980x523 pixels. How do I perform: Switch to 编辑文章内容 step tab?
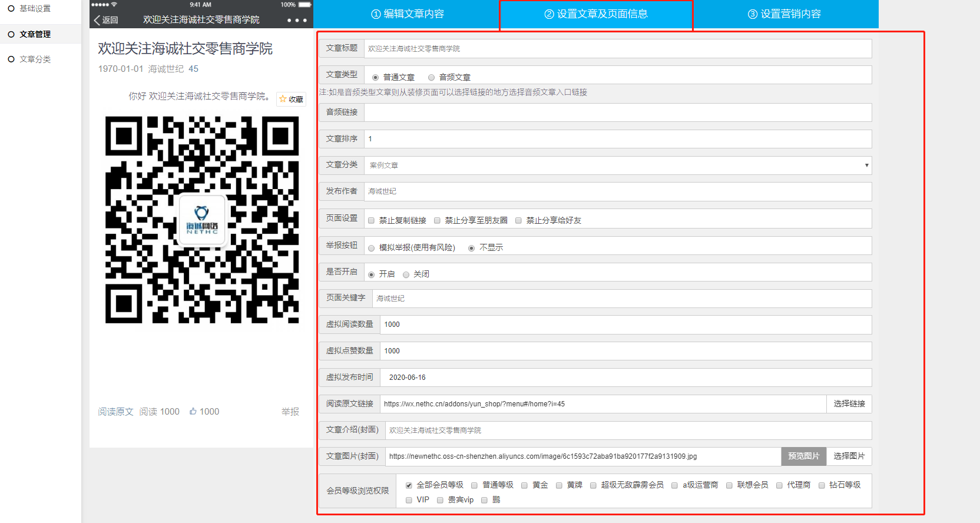pyautogui.click(x=408, y=14)
